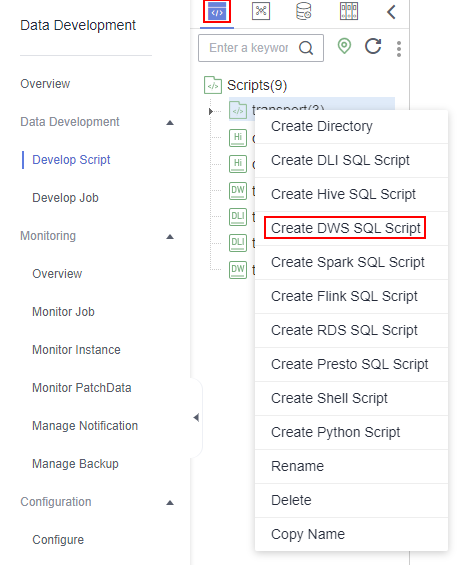Refresh the script tree

pos(373,46)
